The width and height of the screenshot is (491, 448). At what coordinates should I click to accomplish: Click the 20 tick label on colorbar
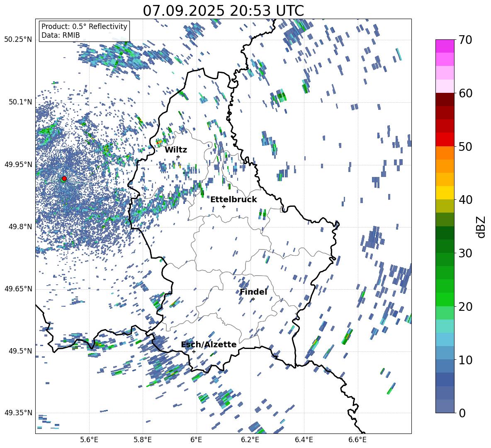[x=465, y=307]
